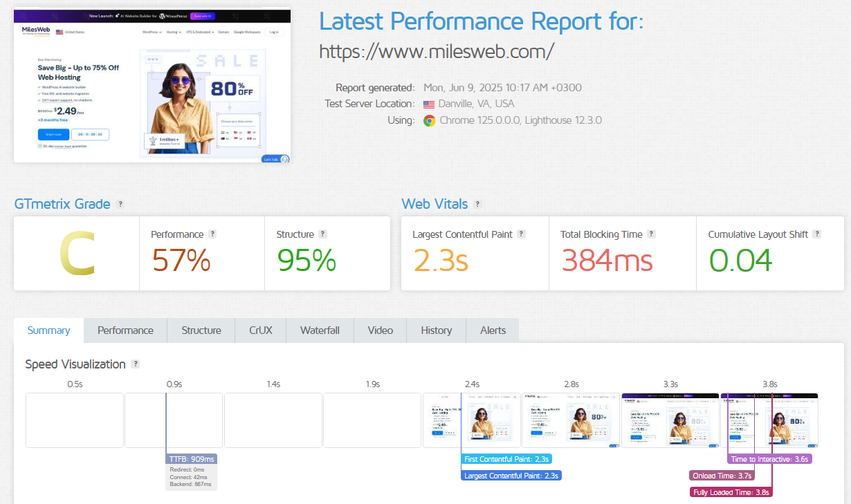This screenshot has width=851, height=504.
Task: Click the Danville, VA, USA location text
Action: pos(477,104)
